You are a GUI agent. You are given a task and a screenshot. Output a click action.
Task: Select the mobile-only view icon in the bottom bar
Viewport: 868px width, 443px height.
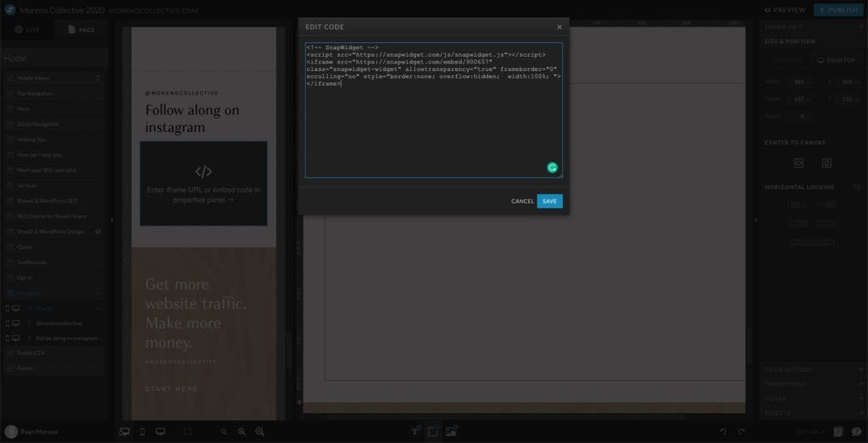[x=142, y=432]
